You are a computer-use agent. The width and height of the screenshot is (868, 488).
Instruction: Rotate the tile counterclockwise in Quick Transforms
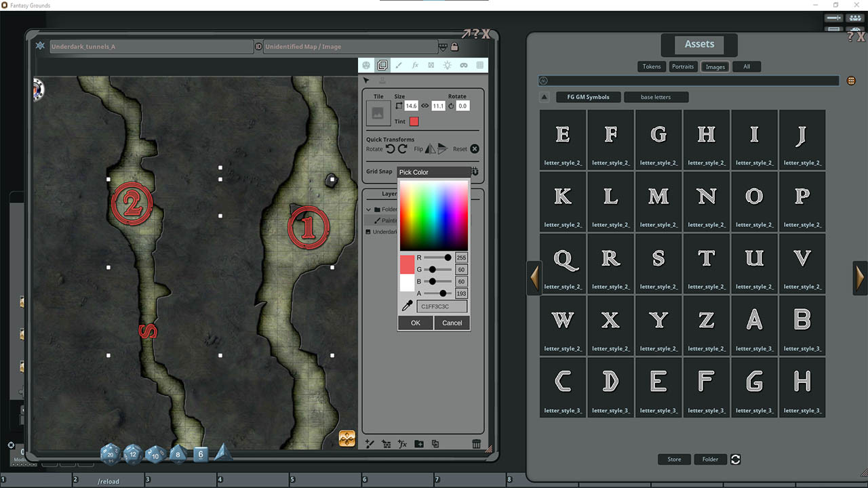click(x=392, y=150)
